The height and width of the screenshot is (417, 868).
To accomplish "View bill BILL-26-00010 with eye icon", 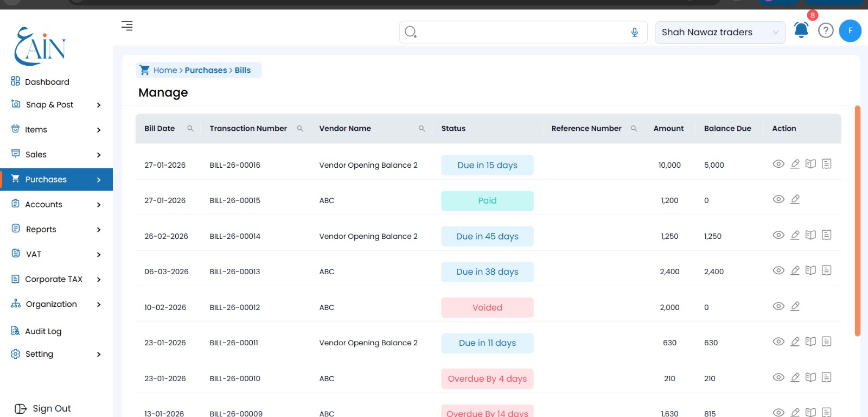I will [x=778, y=377].
